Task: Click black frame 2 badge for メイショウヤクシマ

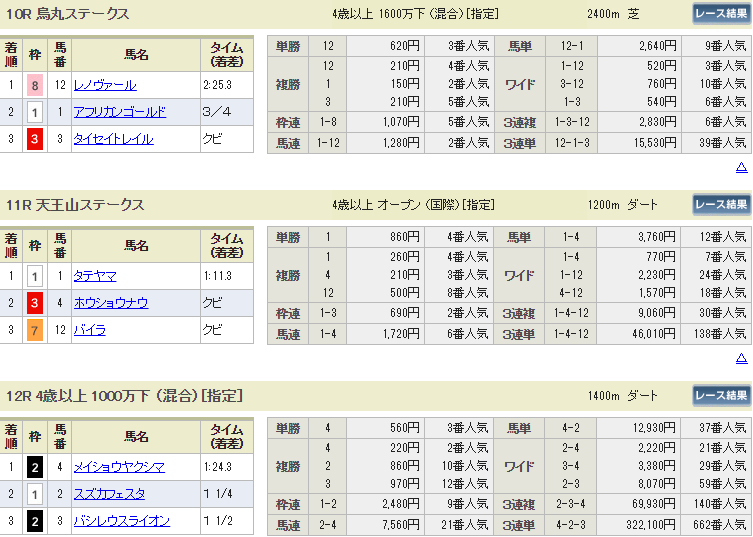Action: coord(35,467)
